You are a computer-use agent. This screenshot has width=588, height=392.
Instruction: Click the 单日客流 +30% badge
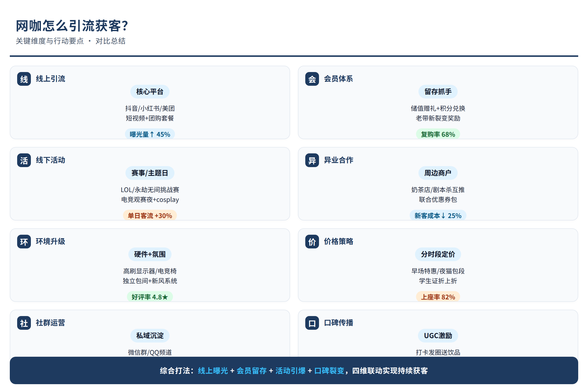coord(150,216)
